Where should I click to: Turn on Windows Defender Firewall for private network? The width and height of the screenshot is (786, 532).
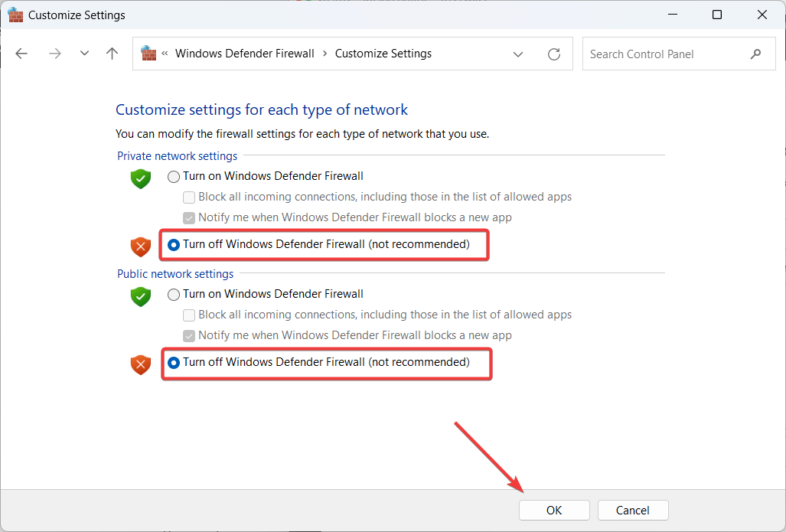pyautogui.click(x=174, y=176)
